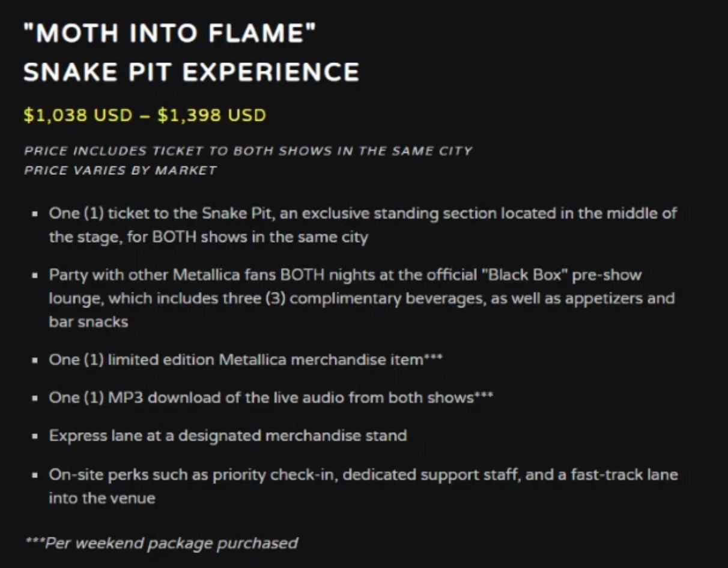The width and height of the screenshot is (728, 568).
Task: Click the Snake Pit ticket bullet marker
Action: pyautogui.click(x=35, y=214)
